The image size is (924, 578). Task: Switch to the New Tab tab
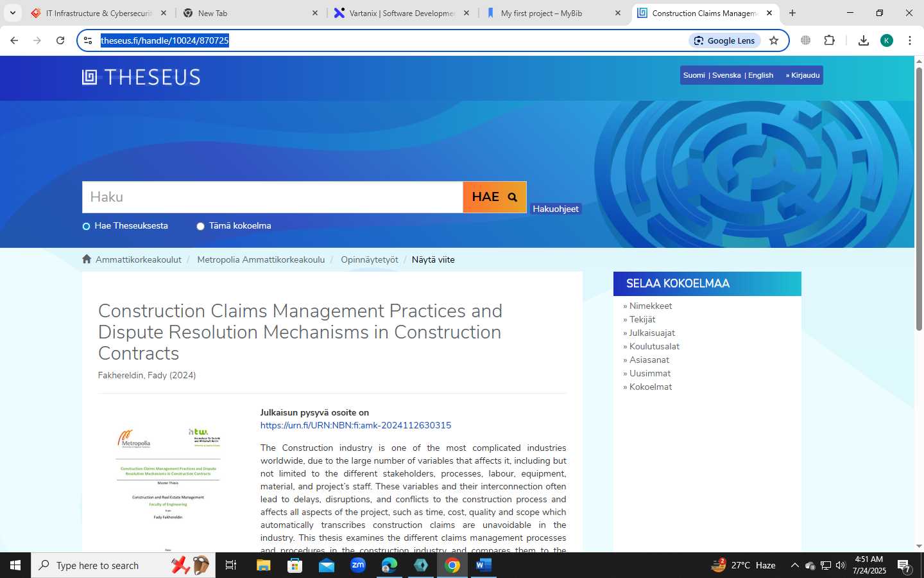pyautogui.click(x=250, y=13)
